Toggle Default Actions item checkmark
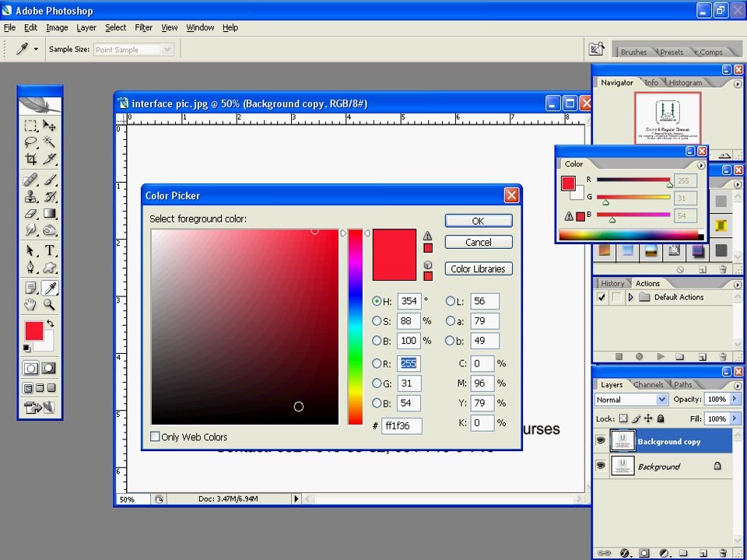This screenshot has height=560, width=747. 601,297
